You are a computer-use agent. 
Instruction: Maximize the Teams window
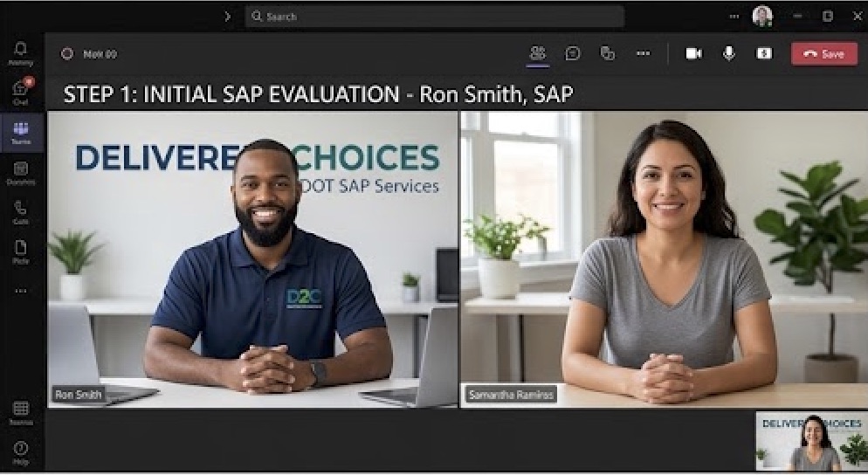click(x=828, y=16)
